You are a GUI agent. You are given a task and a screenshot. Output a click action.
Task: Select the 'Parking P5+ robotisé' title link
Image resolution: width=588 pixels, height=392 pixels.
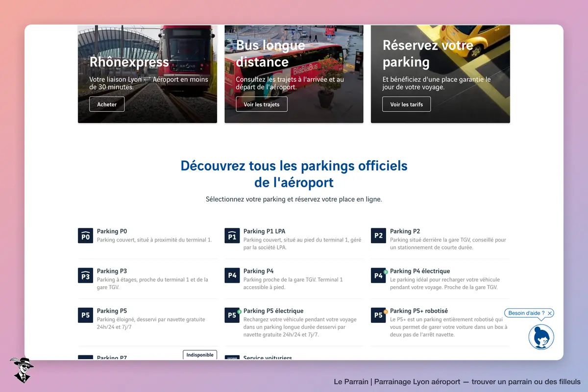pos(419,311)
